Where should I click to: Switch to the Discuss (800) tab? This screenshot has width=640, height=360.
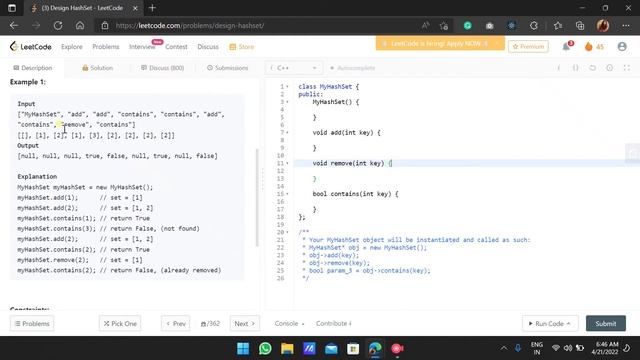click(162, 68)
